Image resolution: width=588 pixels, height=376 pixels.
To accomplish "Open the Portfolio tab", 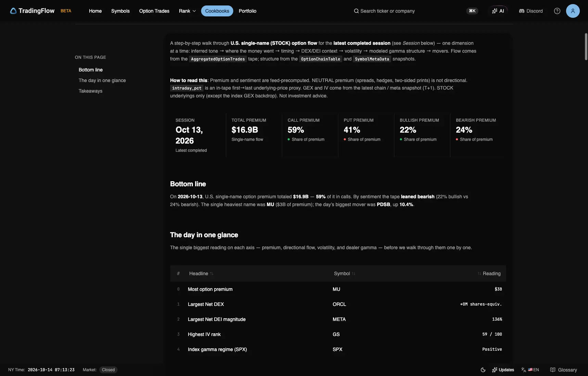I will click(x=247, y=11).
